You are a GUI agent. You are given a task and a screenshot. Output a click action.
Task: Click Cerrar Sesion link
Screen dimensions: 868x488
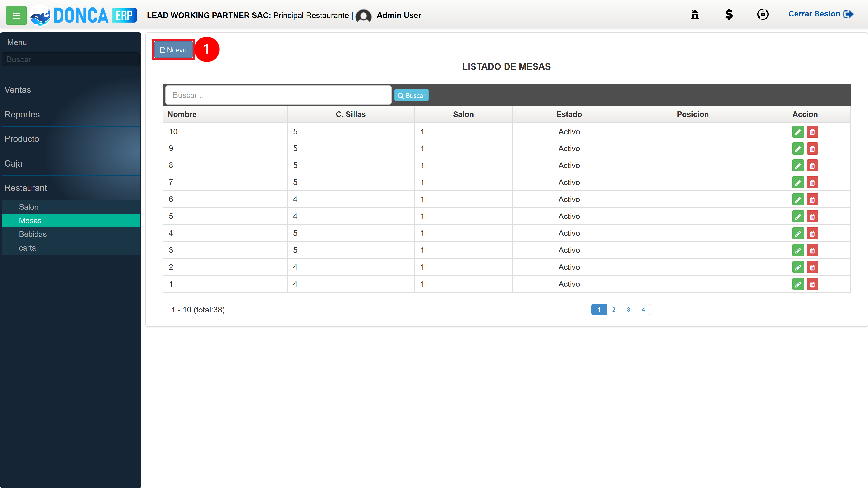click(x=821, y=14)
